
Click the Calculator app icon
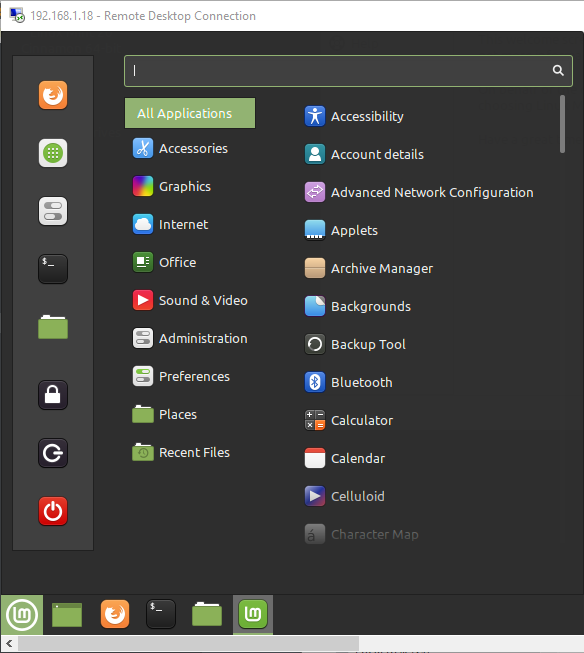pyautogui.click(x=315, y=420)
